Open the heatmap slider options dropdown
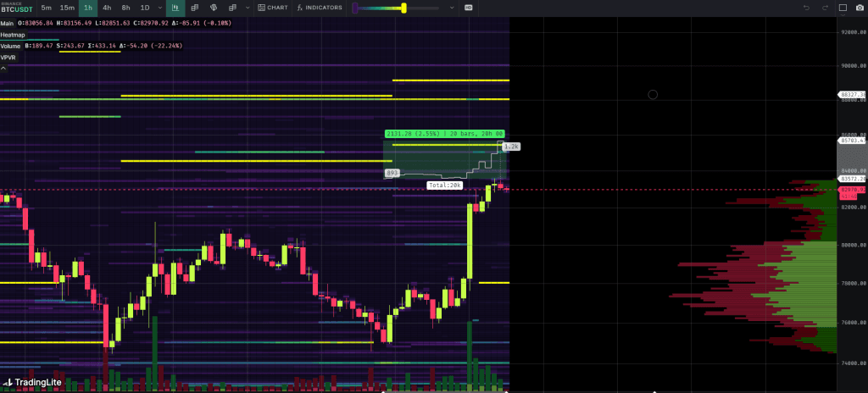Screen dimensions: 868x393 point(452,8)
